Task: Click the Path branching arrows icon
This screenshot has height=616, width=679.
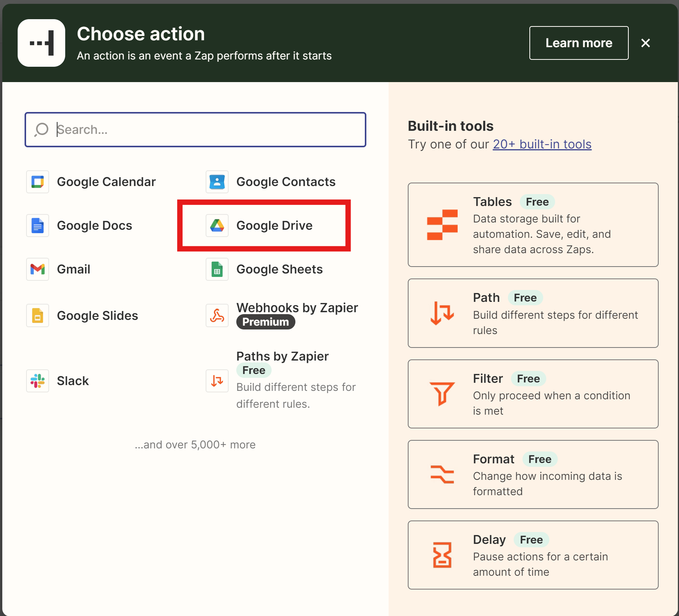Action: [442, 313]
